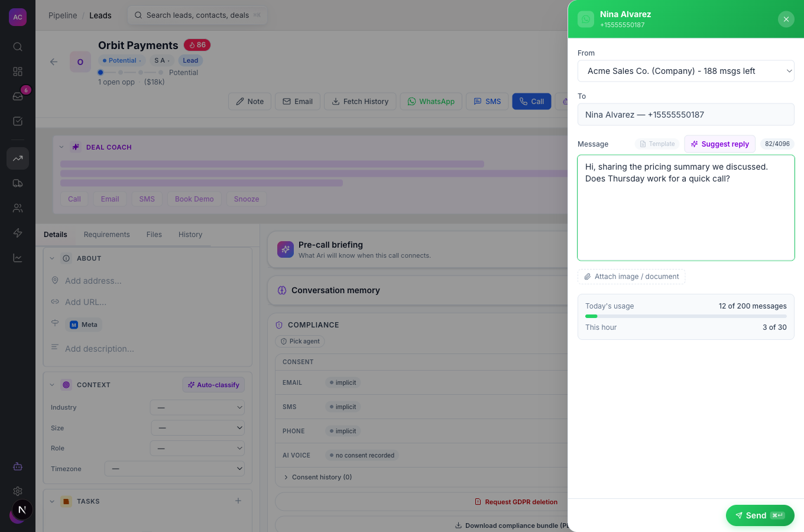Close the Nina Alvarez WhatsApp panel
Screen dimensions: 804x532
pos(786,19)
